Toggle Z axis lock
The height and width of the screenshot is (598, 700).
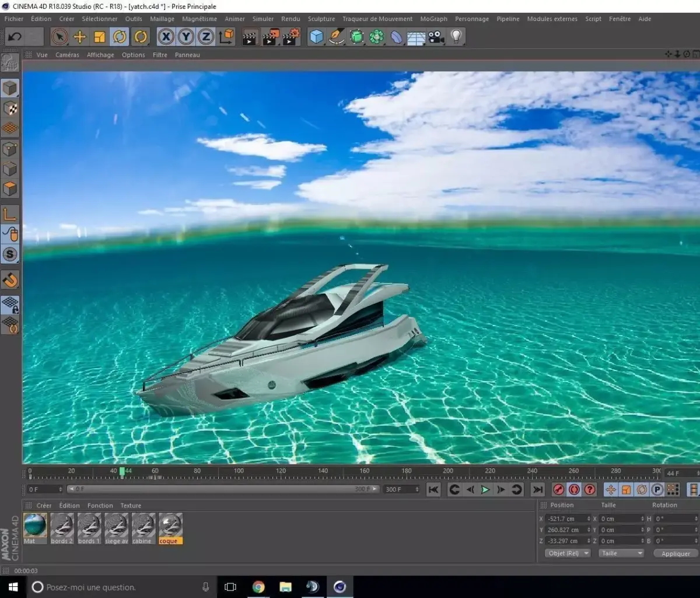(206, 37)
